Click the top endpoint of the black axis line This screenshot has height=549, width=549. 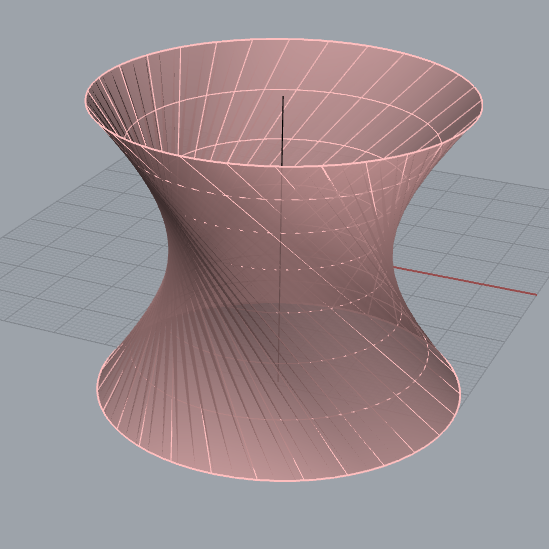(283, 96)
